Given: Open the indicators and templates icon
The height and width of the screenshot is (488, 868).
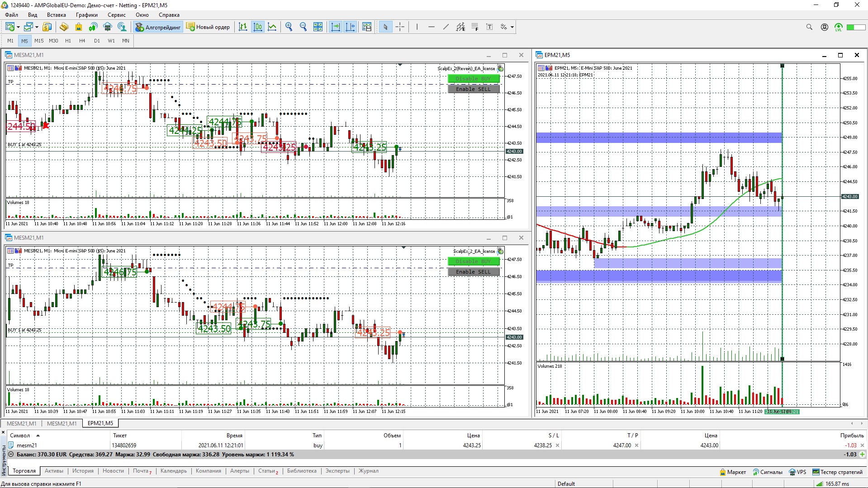Looking at the screenshot, I should [x=367, y=27].
